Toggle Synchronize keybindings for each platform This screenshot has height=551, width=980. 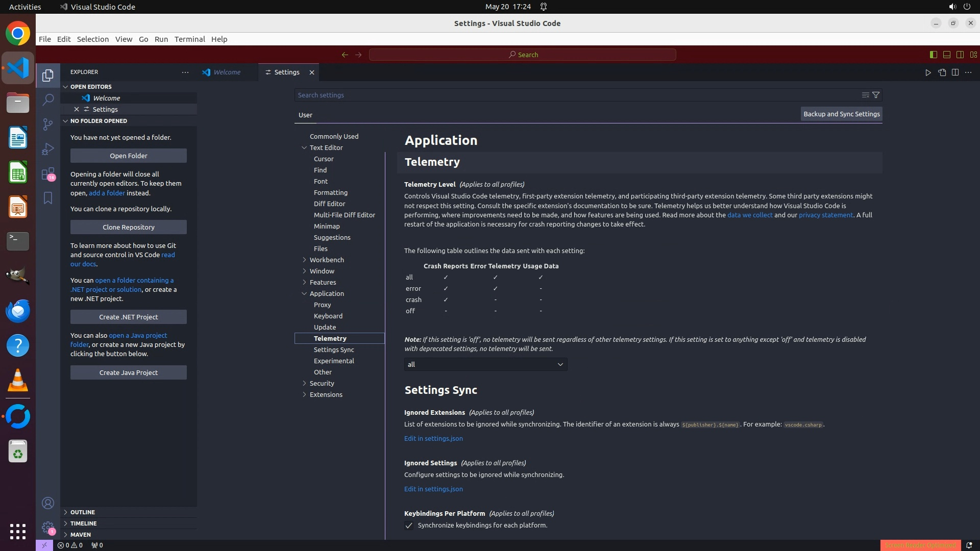click(x=409, y=525)
